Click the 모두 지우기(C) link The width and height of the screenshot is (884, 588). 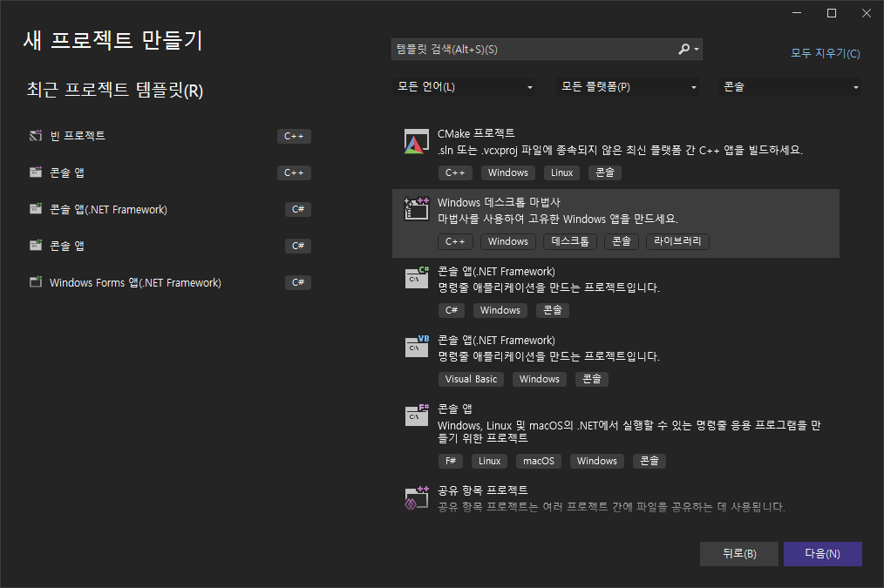pyautogui.click(x=826, y=53)
